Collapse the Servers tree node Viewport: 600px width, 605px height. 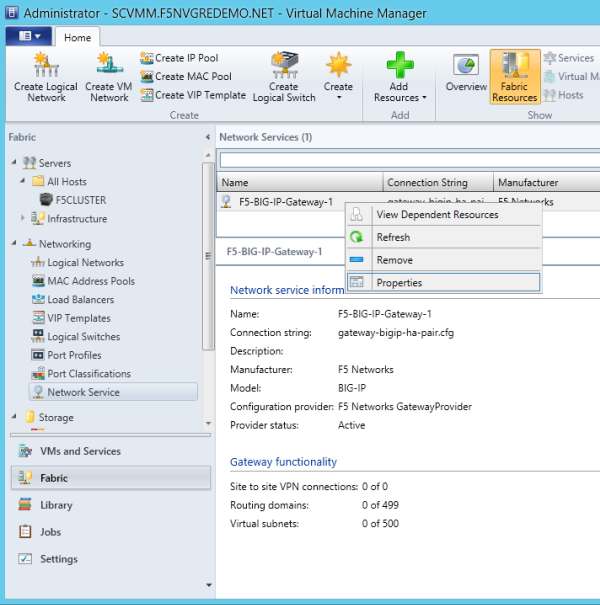(14, 163)
